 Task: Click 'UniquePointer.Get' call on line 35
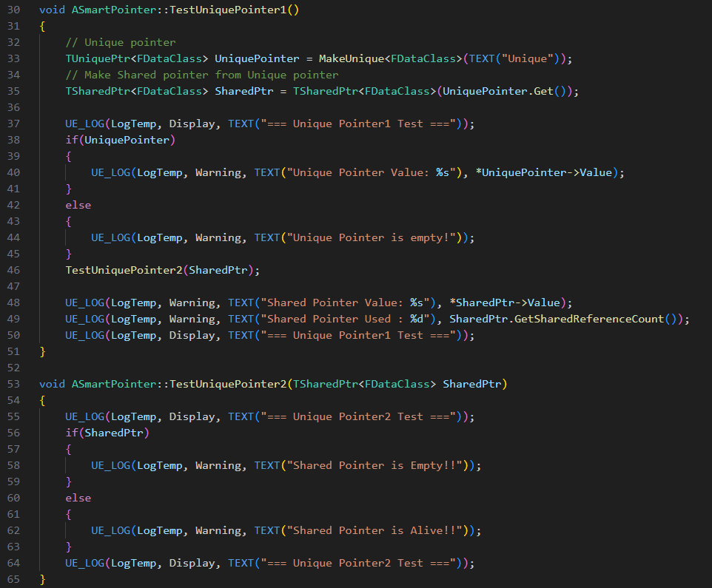(498, 91)
